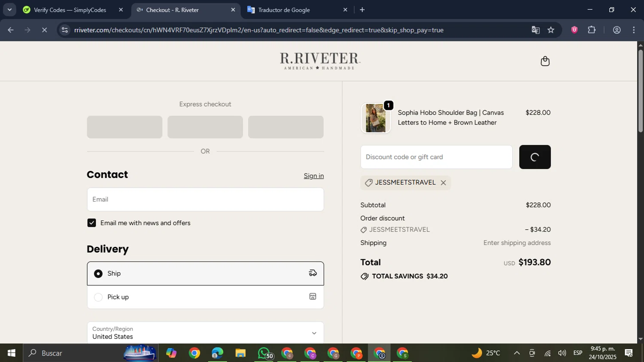644x362 pixels.
Task: Click the Enter shipping address text
Action: coord(517,243)
